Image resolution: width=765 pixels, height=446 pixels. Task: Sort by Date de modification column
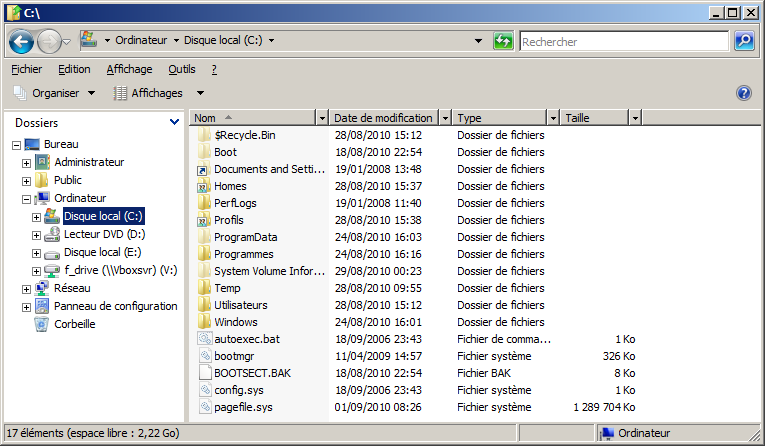click(x=383, y=118)
